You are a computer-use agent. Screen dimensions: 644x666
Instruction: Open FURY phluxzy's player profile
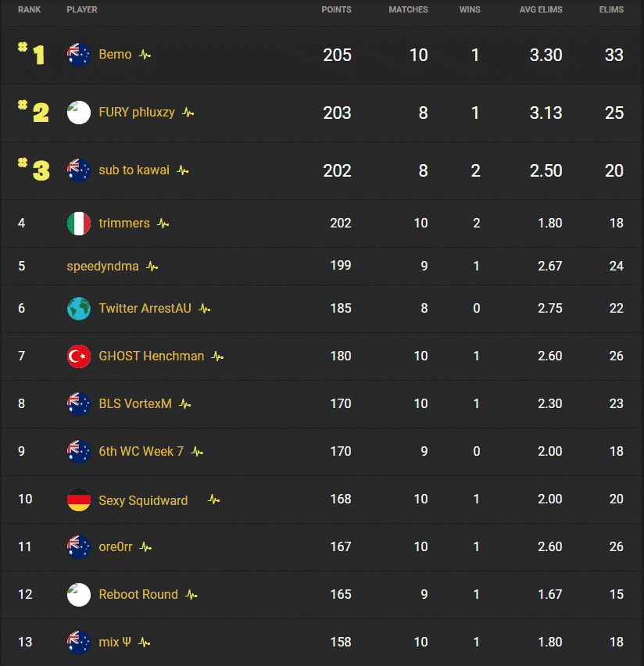(137, 113)
